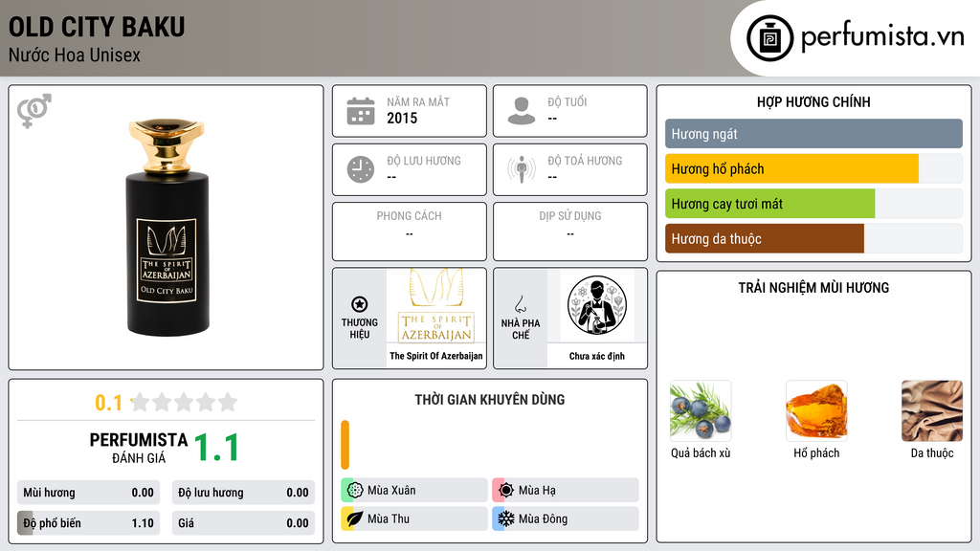Click the calendar icon beside Năm ra mắt
Screen dimensions: 980x551
click(x=361, y=111)
